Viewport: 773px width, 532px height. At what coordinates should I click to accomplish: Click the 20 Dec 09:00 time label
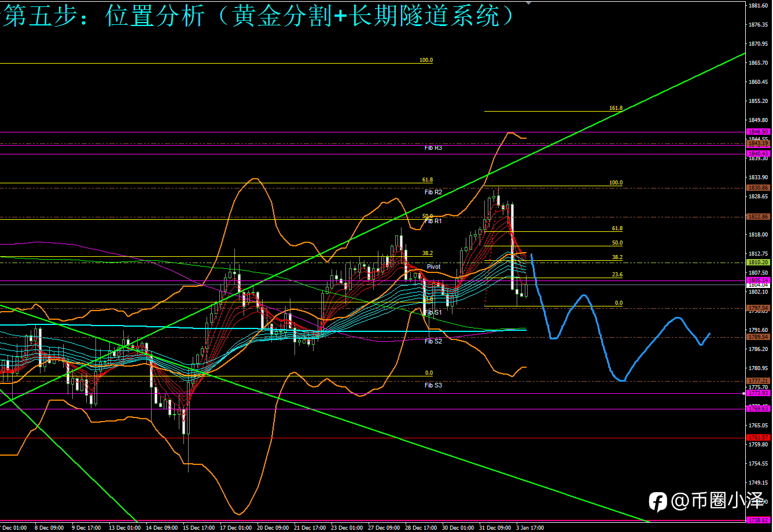pos(273,528)
